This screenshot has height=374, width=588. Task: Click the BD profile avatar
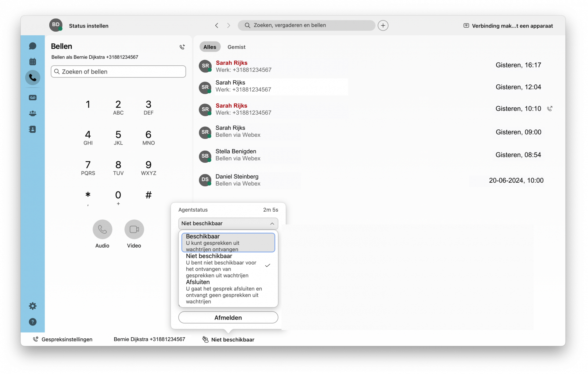tap(56, 25)
